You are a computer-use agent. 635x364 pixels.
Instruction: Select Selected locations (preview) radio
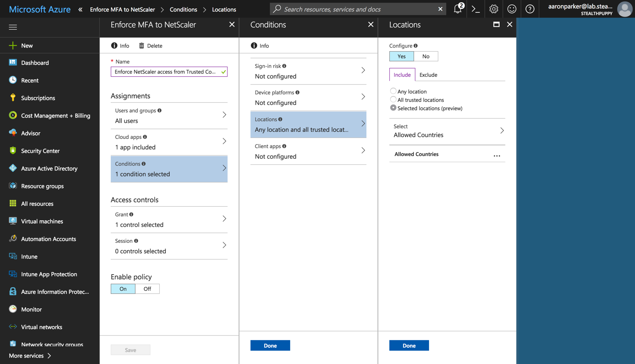[393, 108]
